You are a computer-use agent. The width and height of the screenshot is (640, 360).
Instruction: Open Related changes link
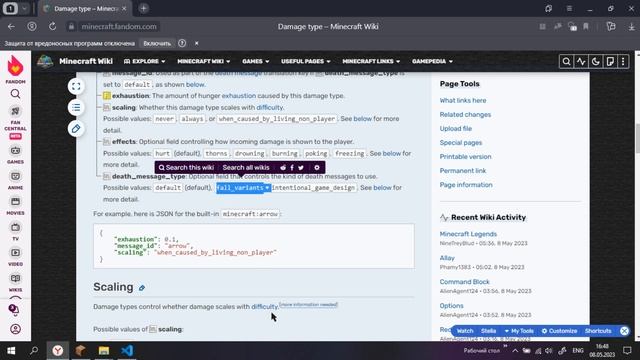coord(465,115)
